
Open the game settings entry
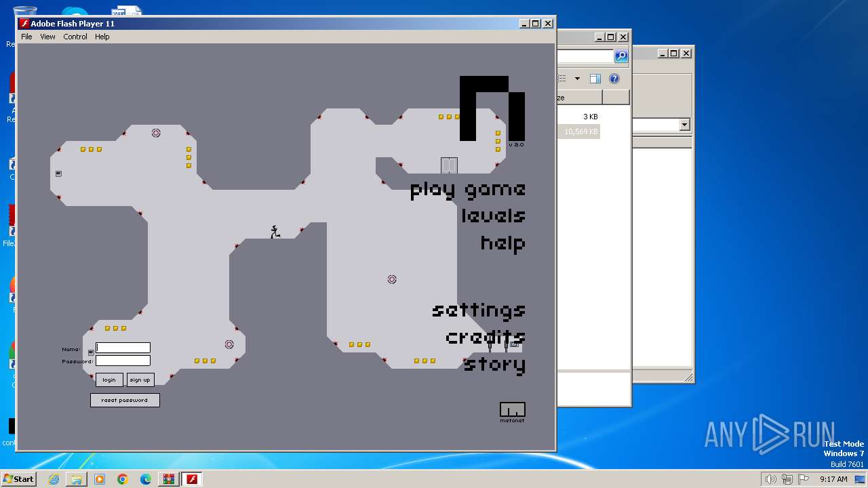[x=478, y=310]
